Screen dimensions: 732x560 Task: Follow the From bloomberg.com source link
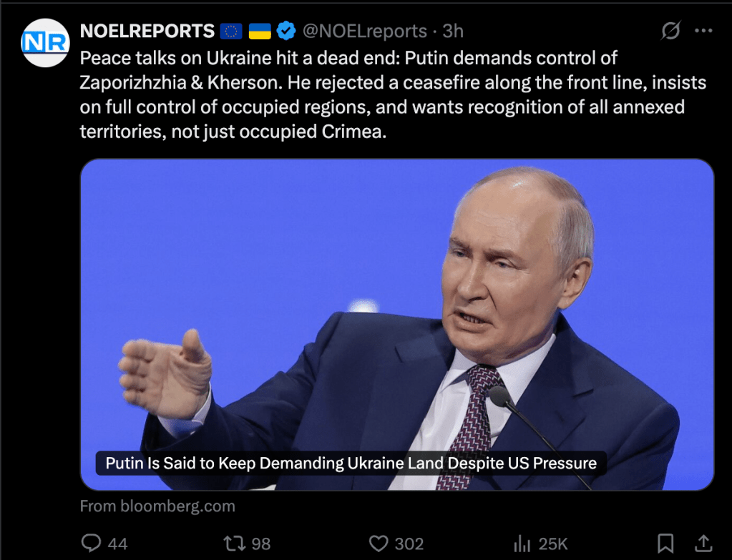157,506
